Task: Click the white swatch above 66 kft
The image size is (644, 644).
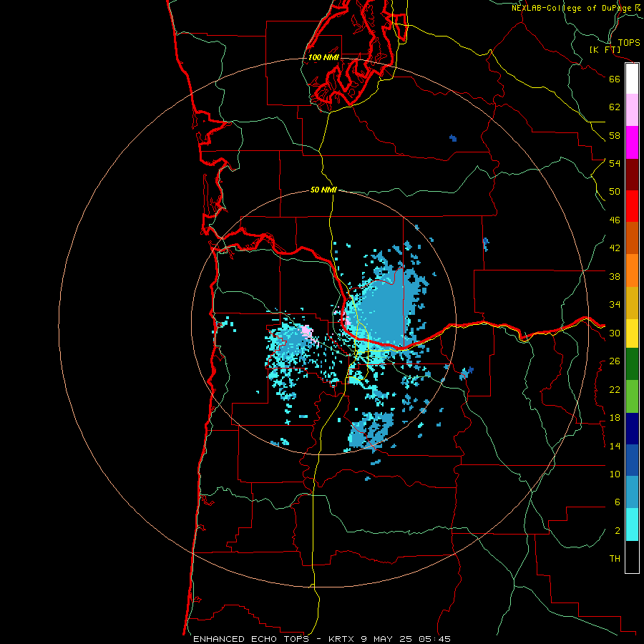Action: (x=632, y=79)
